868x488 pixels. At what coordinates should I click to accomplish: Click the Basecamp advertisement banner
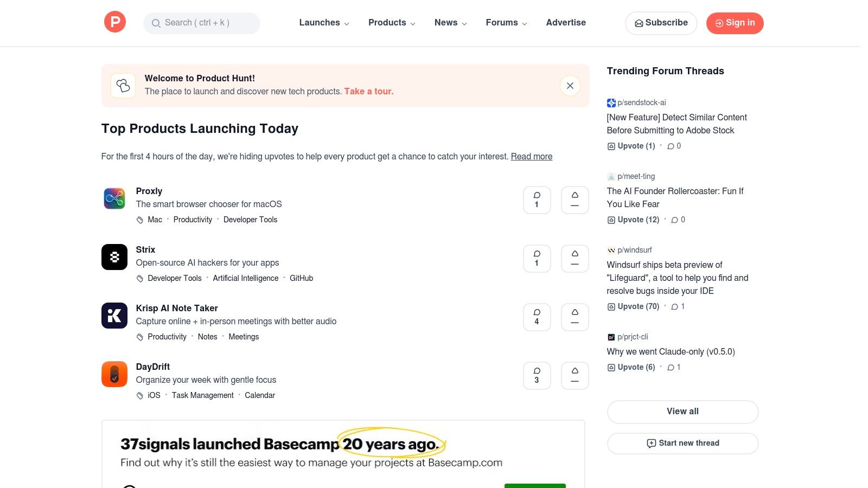(x=343, y=453)
